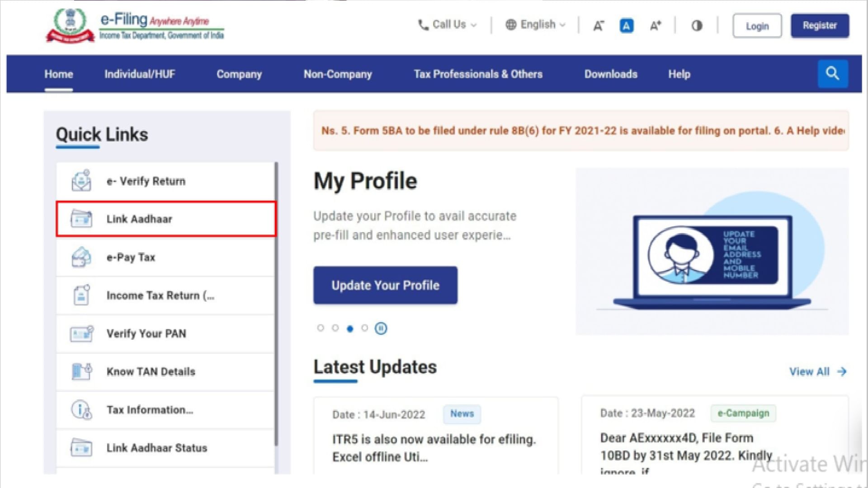868x488 pixels.
Task: Open the search magnifier in navigation bar
Action: point(833,74)
